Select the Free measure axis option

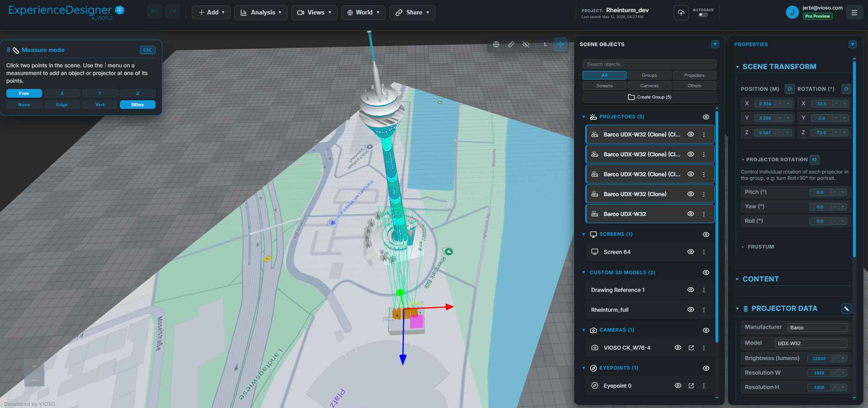click(x=24, y=93)
